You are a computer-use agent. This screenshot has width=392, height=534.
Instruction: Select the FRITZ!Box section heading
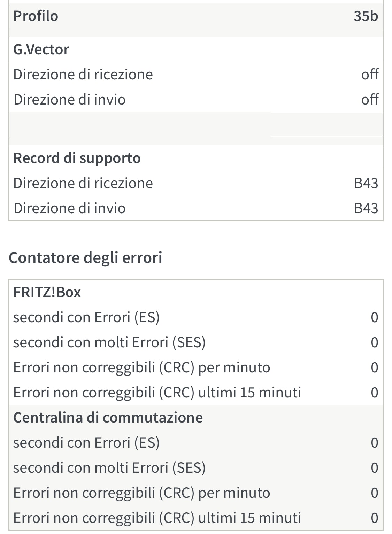pos(47,292)
